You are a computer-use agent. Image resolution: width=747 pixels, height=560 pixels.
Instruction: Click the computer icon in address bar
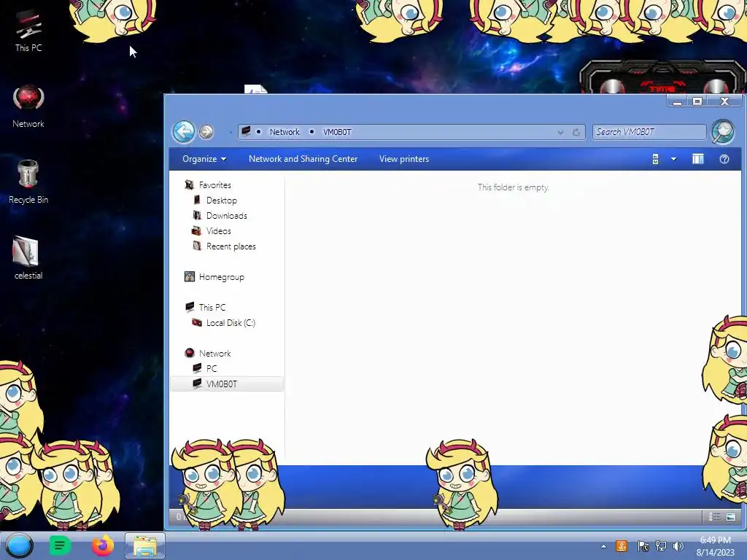click(x=247, y=131)
